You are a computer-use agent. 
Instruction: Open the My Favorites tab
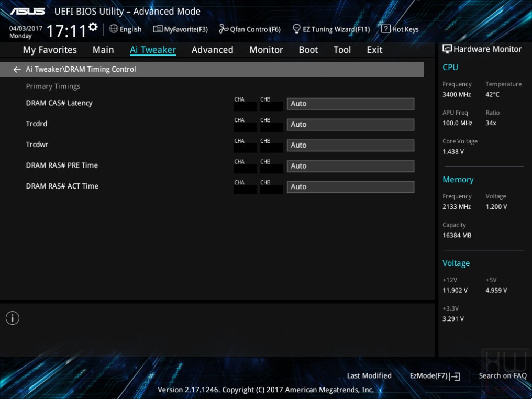point(50,50)
